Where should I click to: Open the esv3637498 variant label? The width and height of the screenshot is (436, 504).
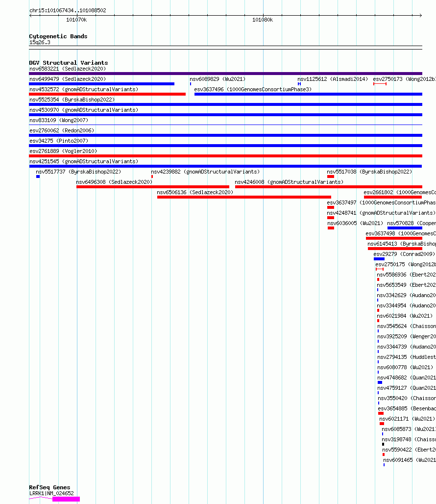(401, 233)
